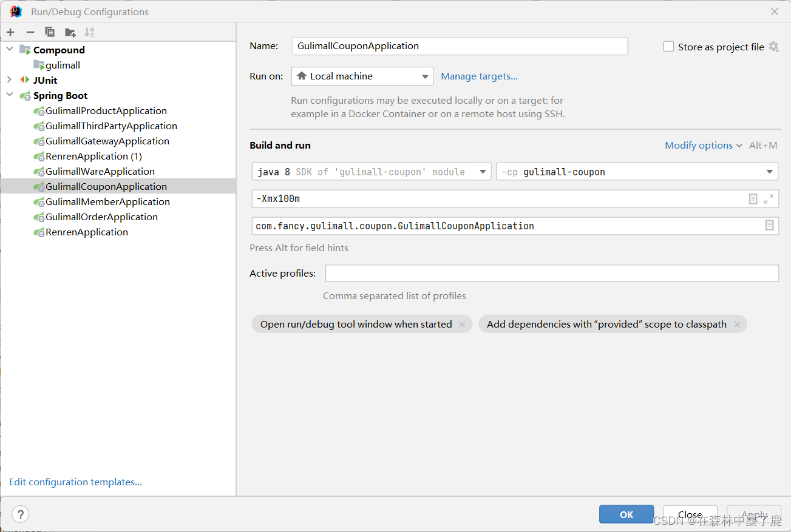
Task: Remove the Open run/debug tool window option
Action: pos(462,325)
